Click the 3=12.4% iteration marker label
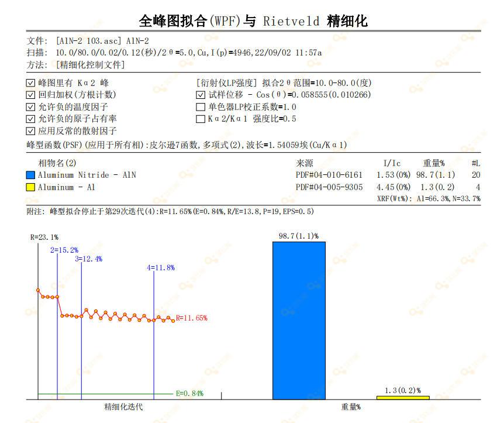 pos(89,259)
